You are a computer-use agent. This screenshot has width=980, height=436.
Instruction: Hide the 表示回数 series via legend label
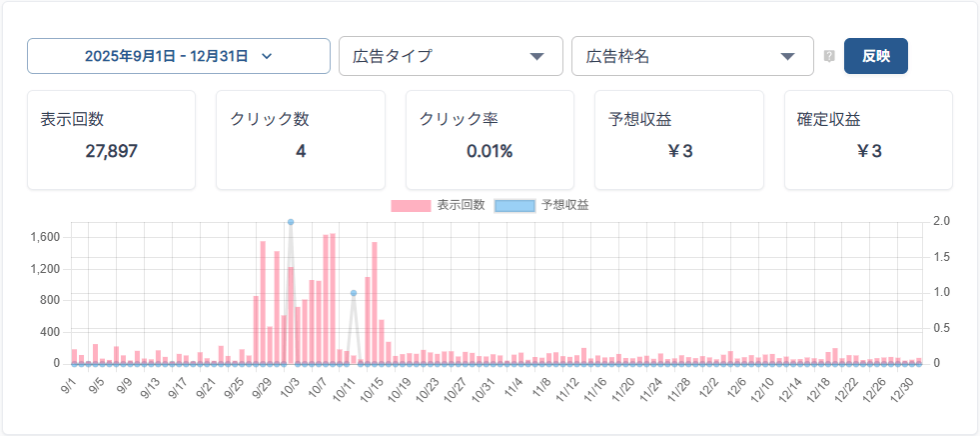point(461,205)
